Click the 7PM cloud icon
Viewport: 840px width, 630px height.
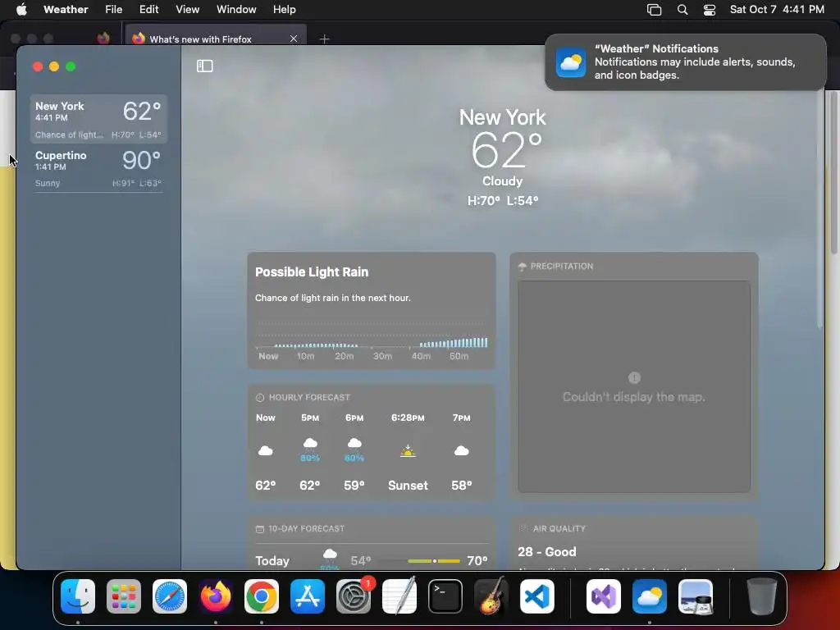point(461,451)
